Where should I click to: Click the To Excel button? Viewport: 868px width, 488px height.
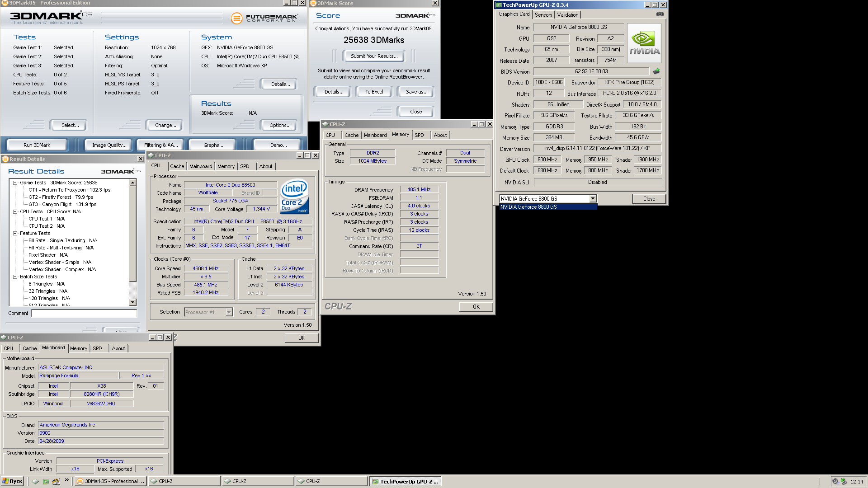pyautogui.click(x=374, y=92)
